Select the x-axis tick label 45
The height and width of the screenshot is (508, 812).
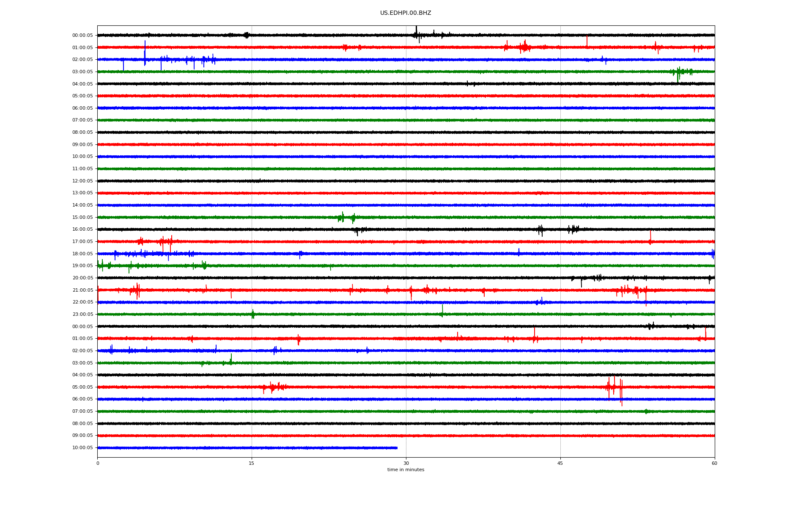point(560,463)
